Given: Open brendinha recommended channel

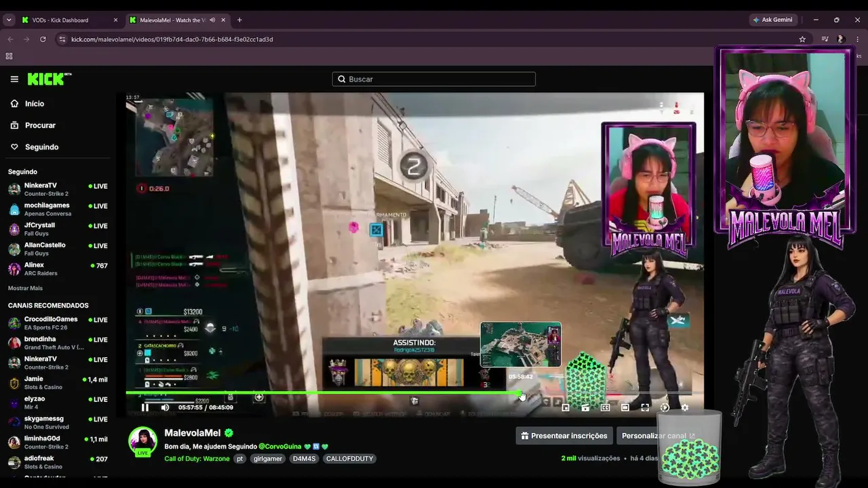Looking at the screenshot, I should coord(58,342).
